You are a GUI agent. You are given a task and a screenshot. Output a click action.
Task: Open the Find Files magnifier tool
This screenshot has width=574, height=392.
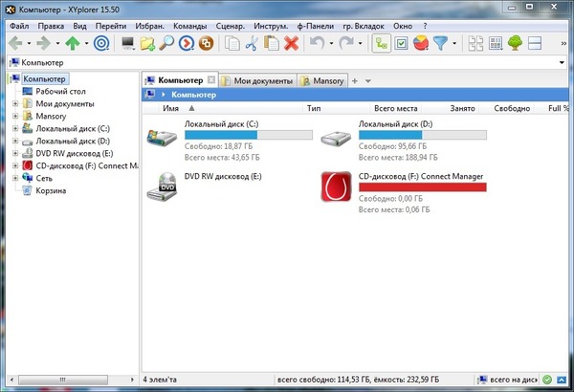166,43
